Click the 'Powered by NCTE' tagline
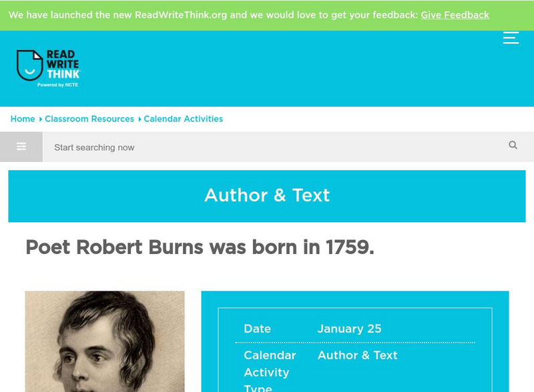This screenshot has width=534, height=392. point(58,85)
